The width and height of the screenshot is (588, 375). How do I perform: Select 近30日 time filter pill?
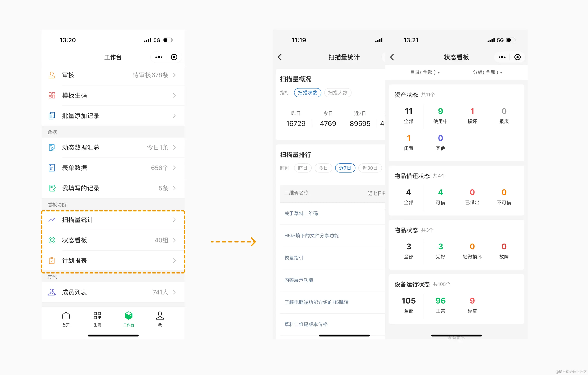click(x=370, y=168)
